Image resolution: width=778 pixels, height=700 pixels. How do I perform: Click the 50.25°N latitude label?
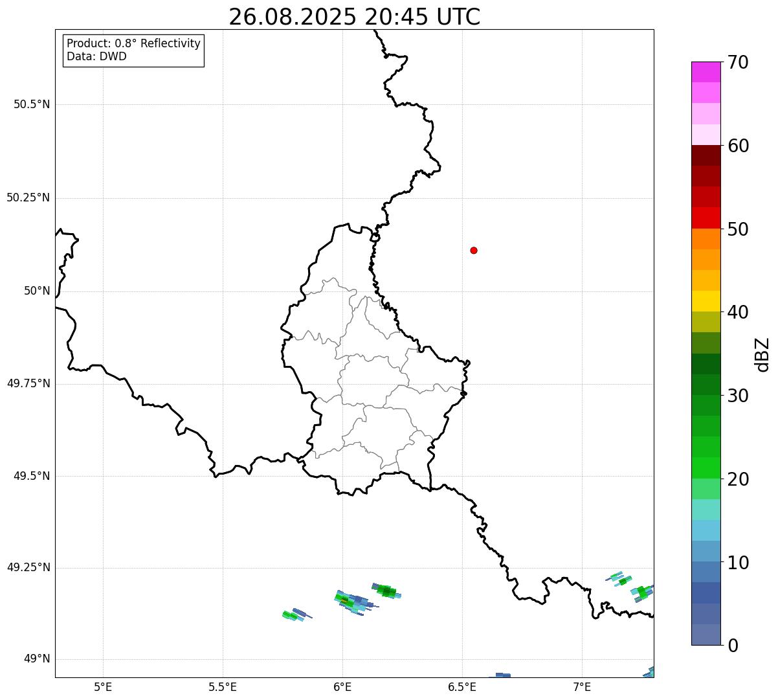pyautogui.click(x=28, y=198)
